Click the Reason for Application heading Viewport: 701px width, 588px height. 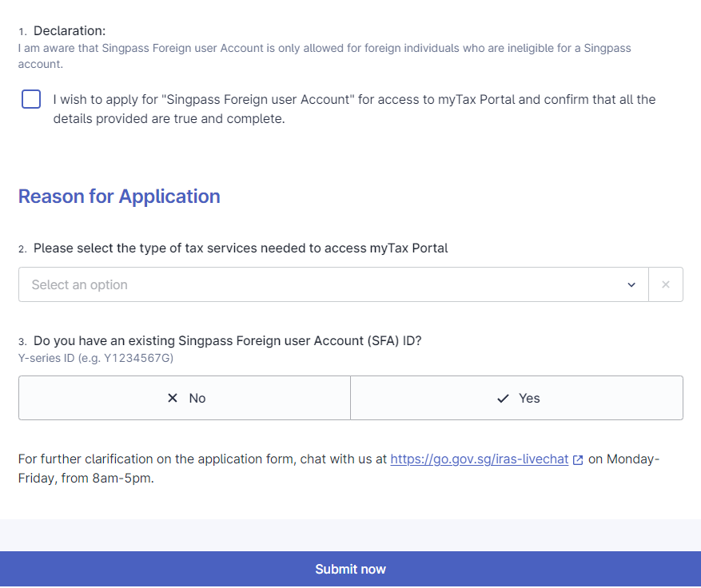(x=119, y=197)
